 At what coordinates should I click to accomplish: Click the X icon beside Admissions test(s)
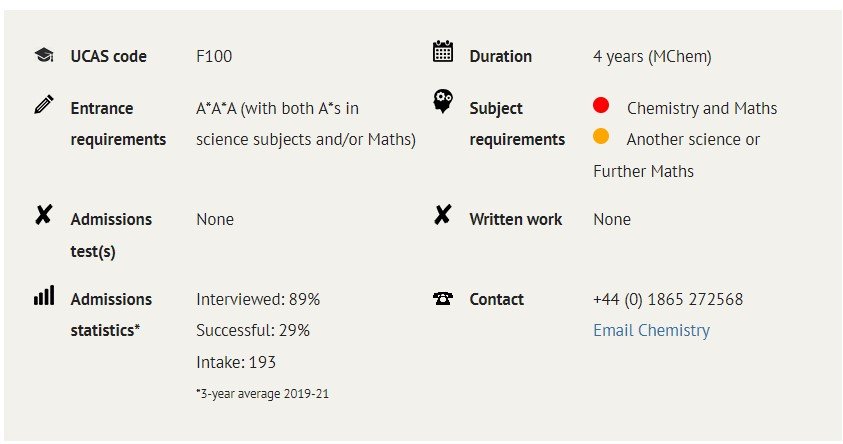click(44, 214)
